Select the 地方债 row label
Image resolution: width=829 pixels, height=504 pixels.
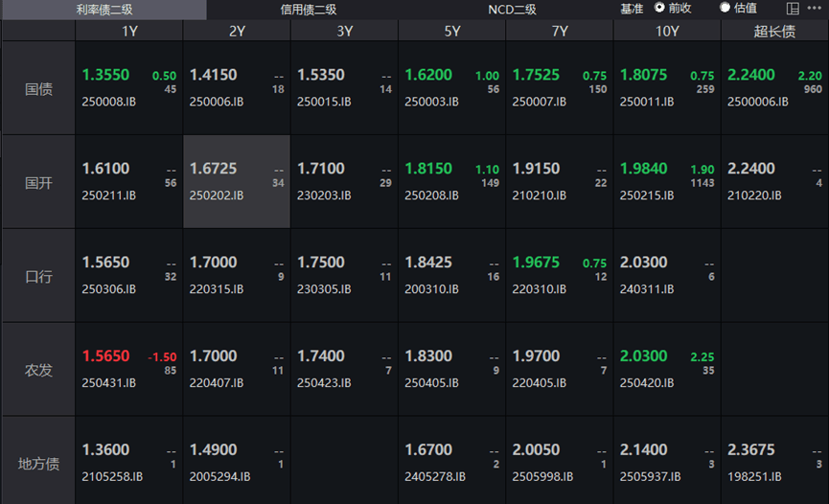click(x=38, y=464)
